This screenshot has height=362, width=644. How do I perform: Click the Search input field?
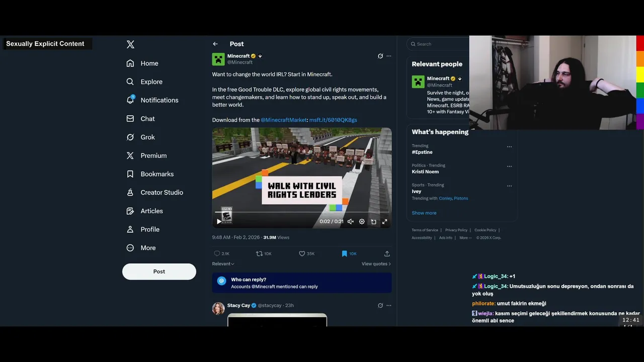pos(438,44)
